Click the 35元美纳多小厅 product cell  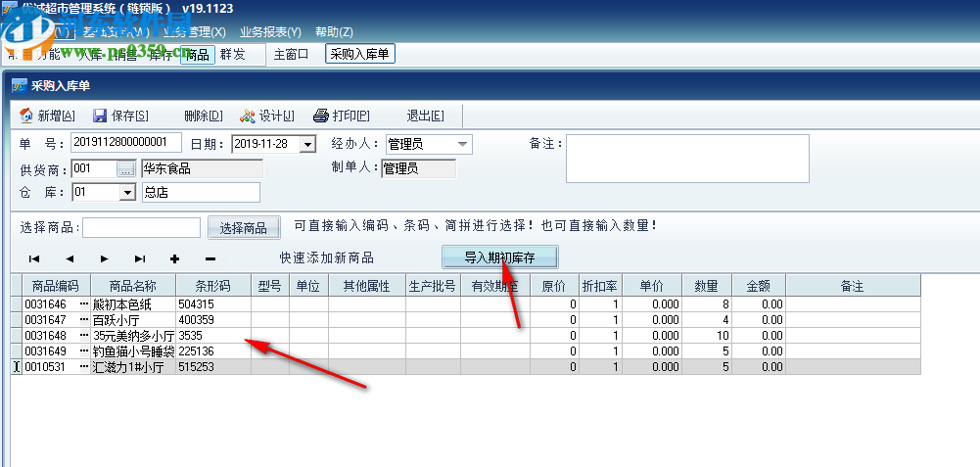[133, 336]
